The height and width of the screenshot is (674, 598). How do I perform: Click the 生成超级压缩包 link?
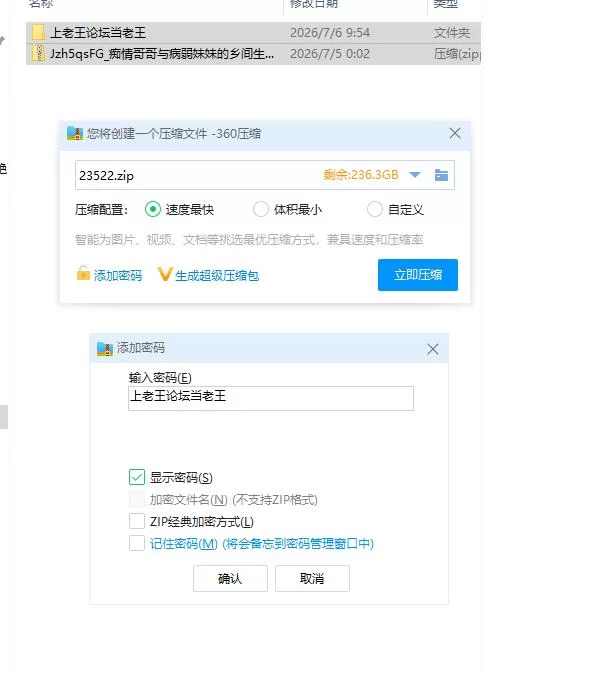click(x=217, y=275)
